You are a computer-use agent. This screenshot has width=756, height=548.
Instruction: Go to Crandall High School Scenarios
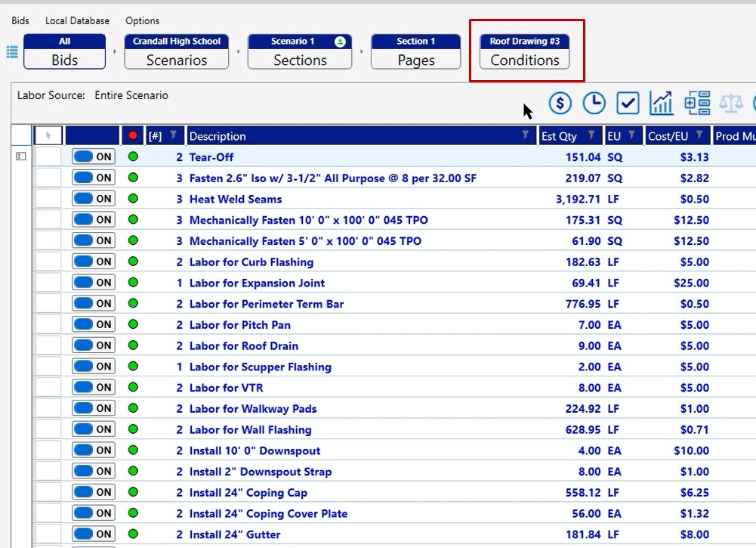[x=177, y=51]
